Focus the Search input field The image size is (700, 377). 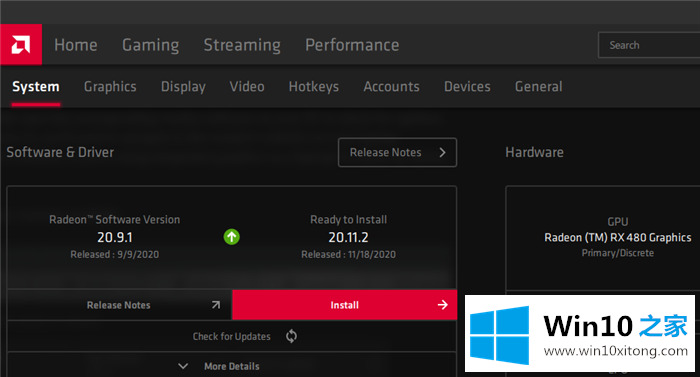point(649,45)
